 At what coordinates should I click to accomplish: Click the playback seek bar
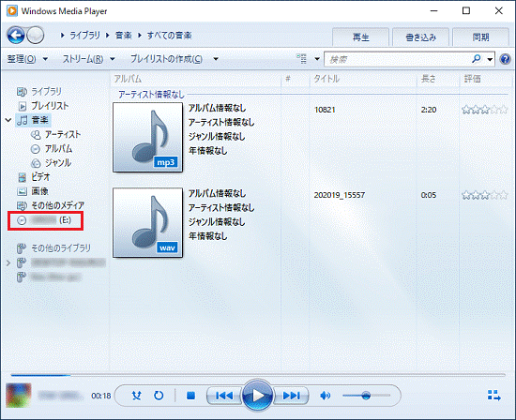[x=258, y=375]
